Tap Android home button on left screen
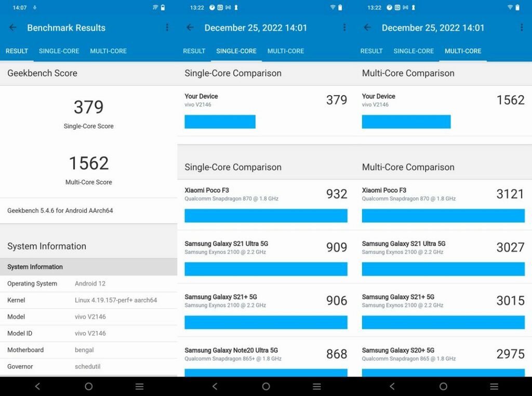The image size is (532, 396). [88, 386]
